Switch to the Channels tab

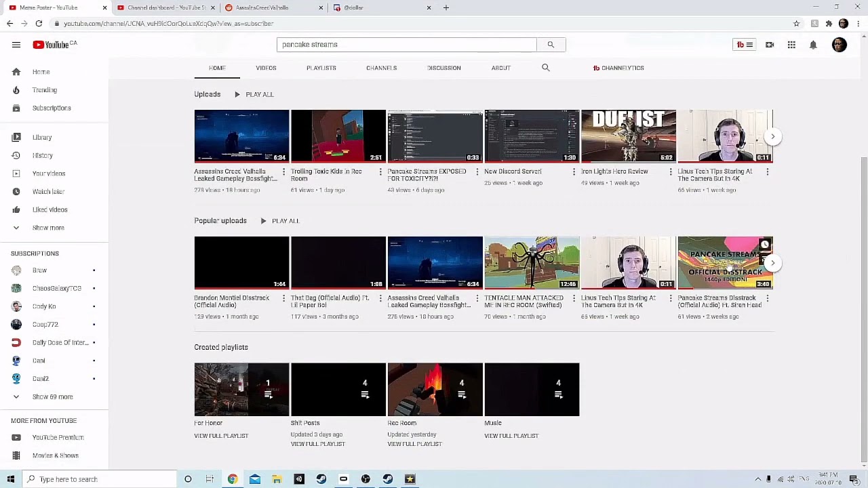tap(381, 68)
